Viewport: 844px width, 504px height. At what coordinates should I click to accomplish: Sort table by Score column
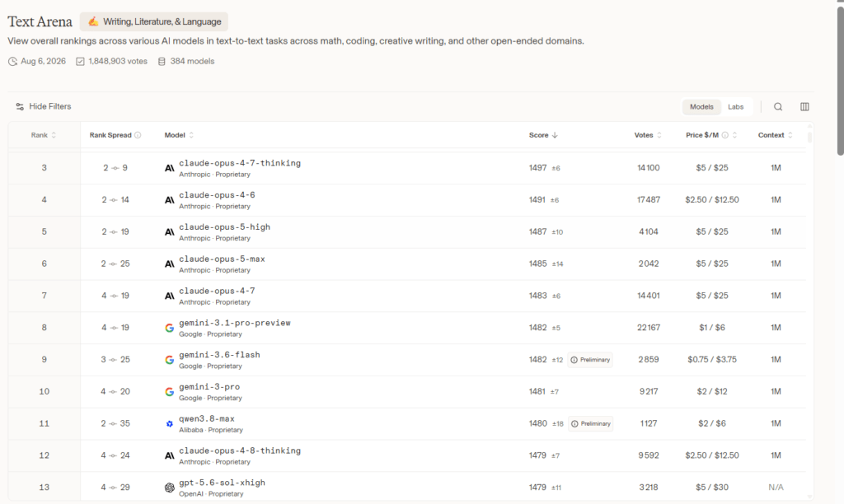(543, 135)
